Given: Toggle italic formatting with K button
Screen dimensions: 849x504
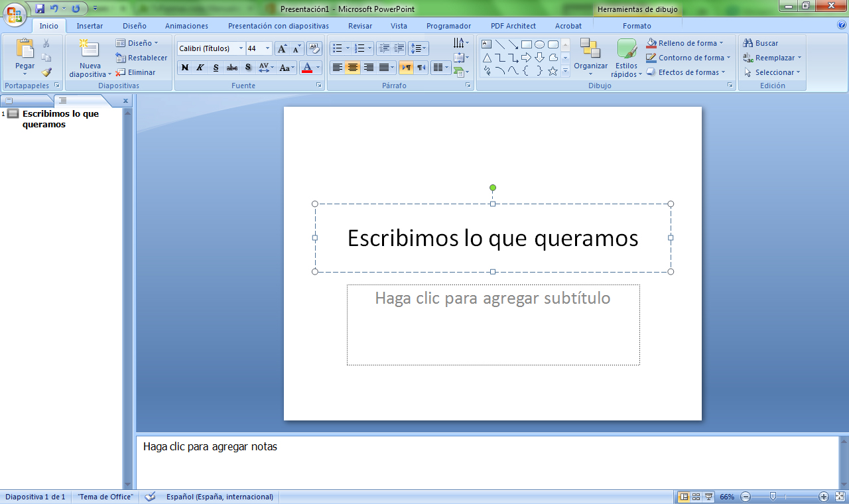Looking at the screenshot, I should tap(200, 68).
